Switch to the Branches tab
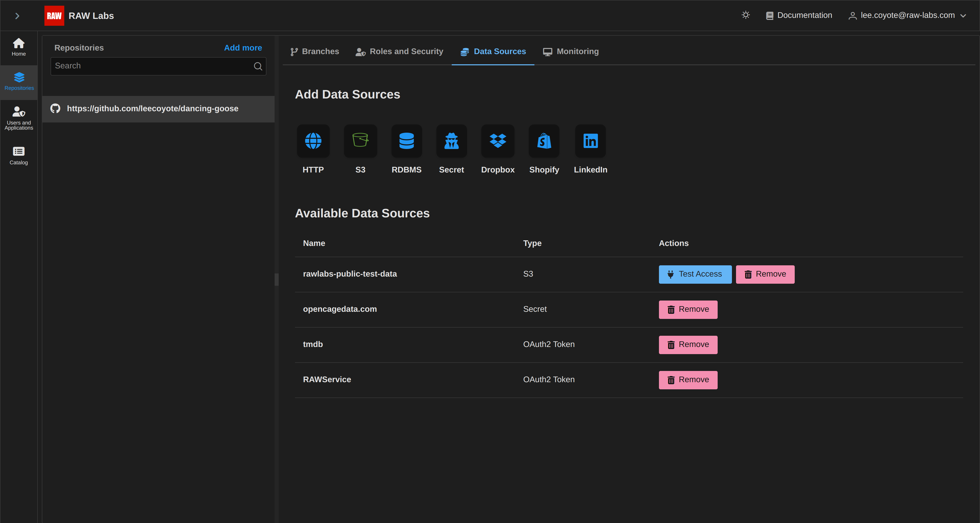This screenshot has height=523, width=980. coord(315,51)
